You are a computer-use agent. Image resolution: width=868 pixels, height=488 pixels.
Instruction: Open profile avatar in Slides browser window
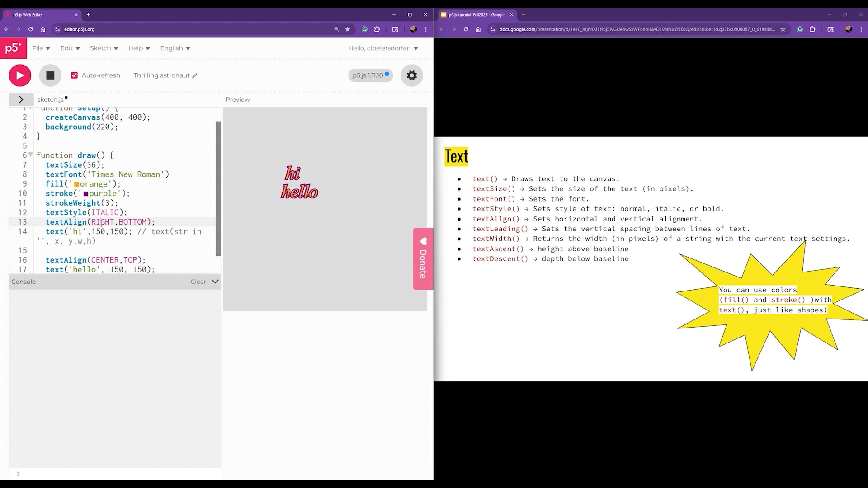[x=849, y=29]
